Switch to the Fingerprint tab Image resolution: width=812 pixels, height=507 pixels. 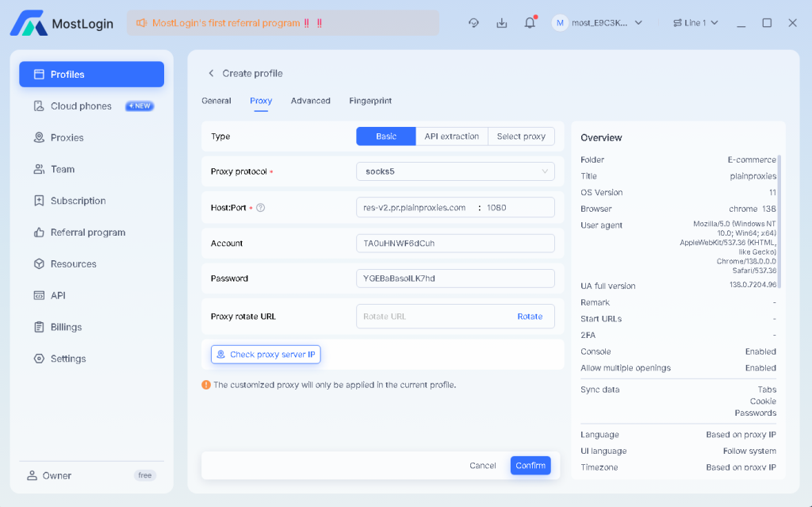[x=370, y=101]
